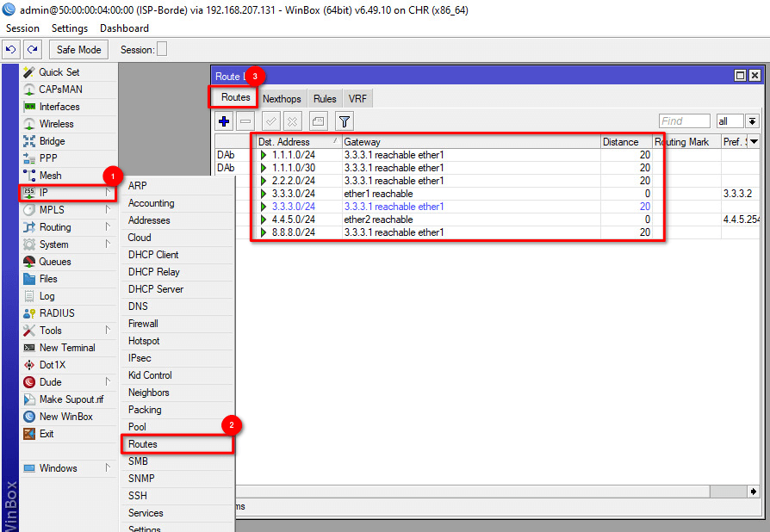The width and height of the screenshot is (770, 532).
Task: Open the Bridge sidebar item
Action: coord(52,141)
